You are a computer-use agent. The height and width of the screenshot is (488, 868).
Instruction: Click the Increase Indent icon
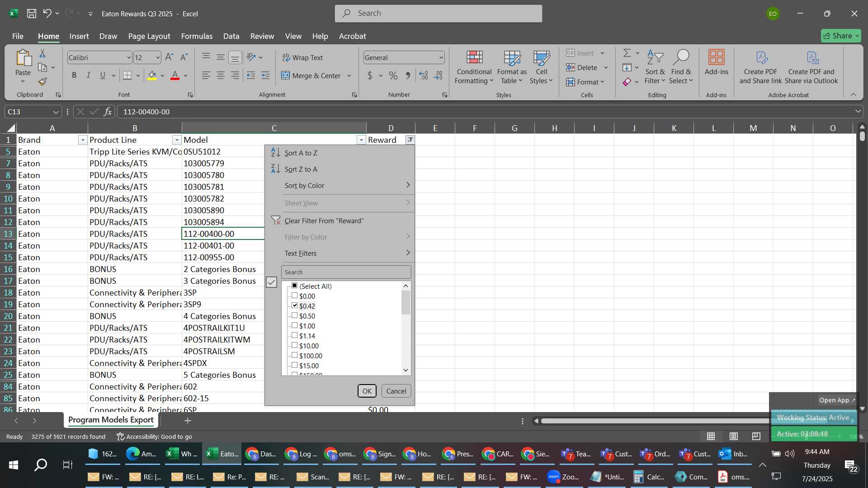click(265, 75)
